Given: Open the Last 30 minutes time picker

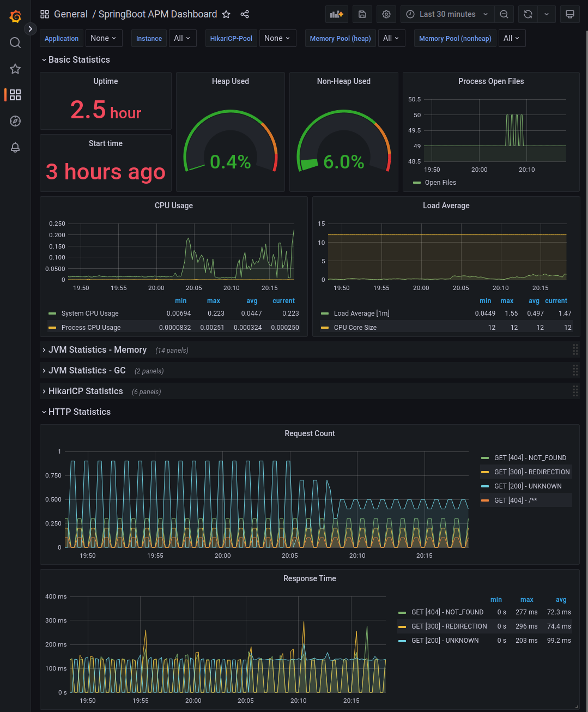Looking at the screenshot, I should pyautogui.click(x=447, y=14).
